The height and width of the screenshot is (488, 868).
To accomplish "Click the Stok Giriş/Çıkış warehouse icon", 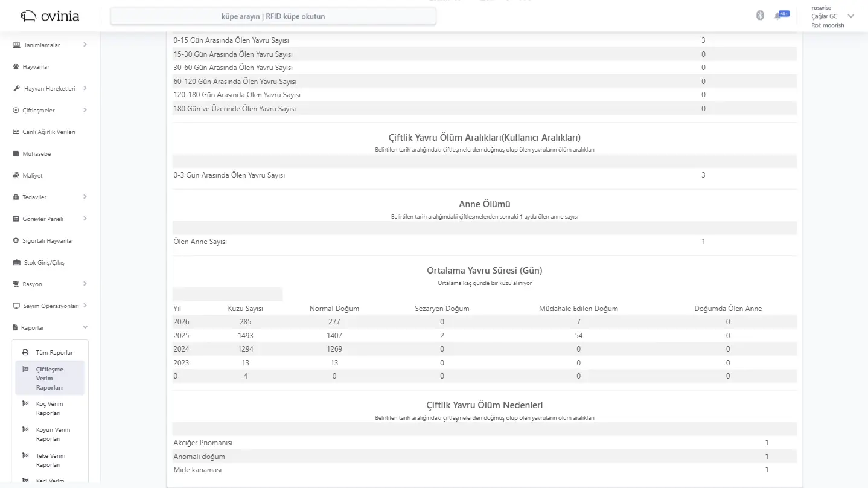I will pos(16,263).
